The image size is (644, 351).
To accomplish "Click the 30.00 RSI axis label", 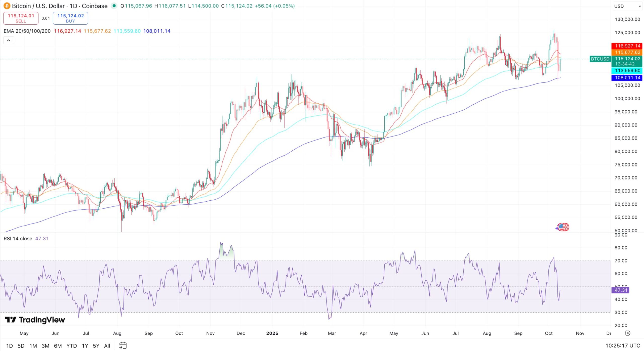I will tap(621, 313).
